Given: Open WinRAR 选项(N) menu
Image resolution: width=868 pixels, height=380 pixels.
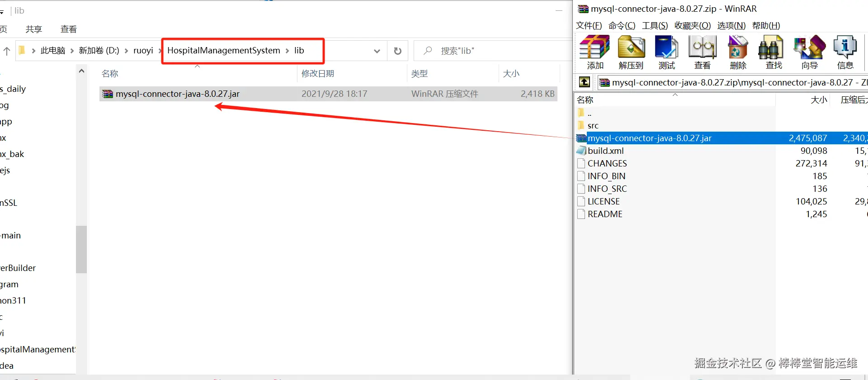Looking at the screenshot, I should [731, 25].
